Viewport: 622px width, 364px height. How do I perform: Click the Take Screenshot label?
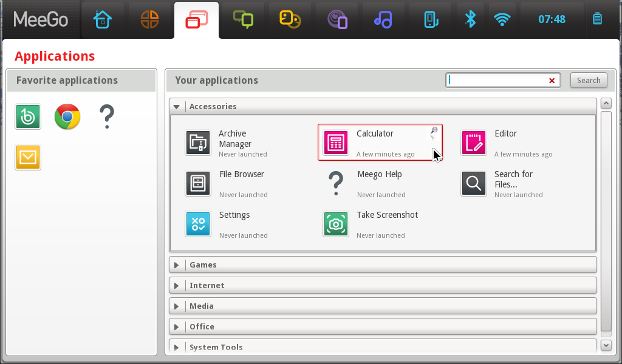(387, 215)
